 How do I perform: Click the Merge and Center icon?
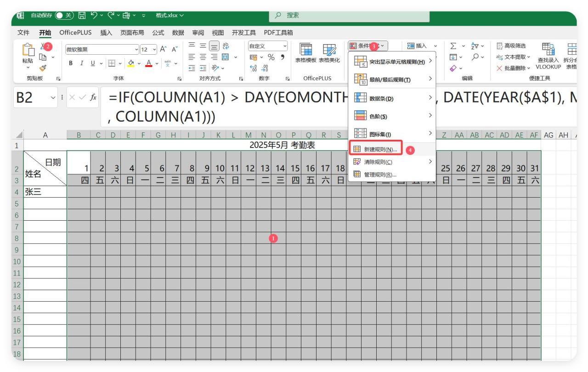point(226,57)
